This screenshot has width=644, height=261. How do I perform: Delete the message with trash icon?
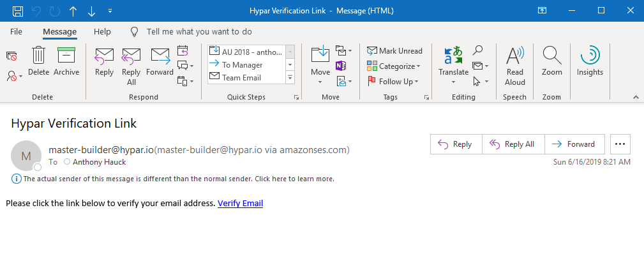click(38, 61)
